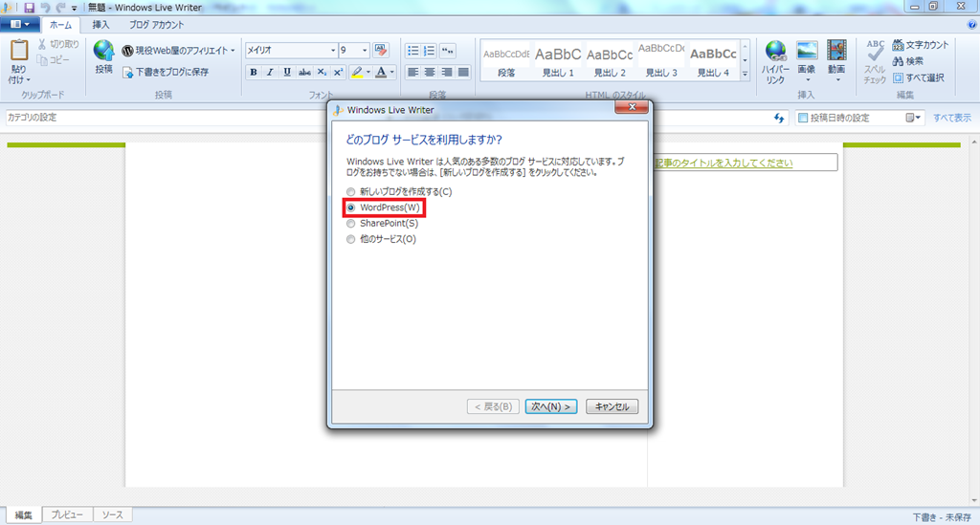Open the highlight color dropdown arrow
The image size is (980, 525).
[x=368, y=73]
